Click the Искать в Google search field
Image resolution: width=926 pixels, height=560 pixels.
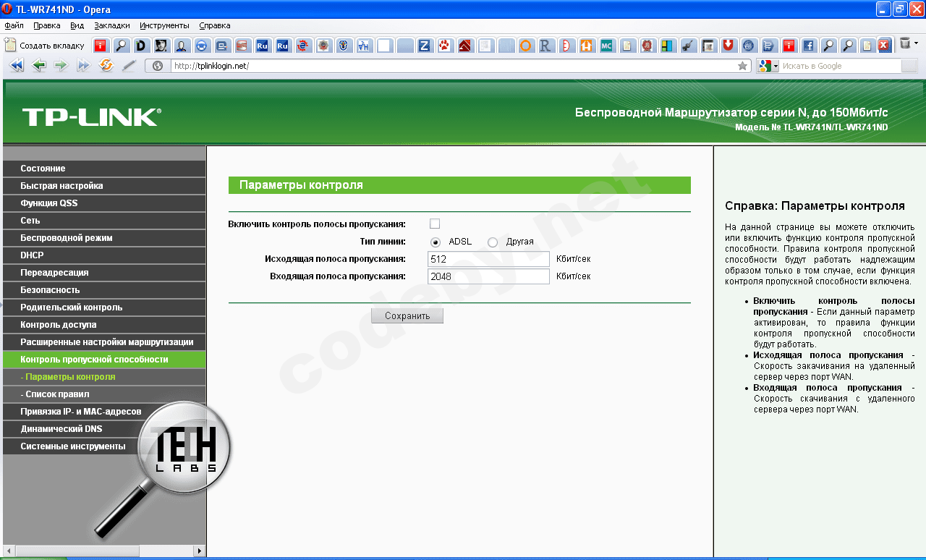841,66
